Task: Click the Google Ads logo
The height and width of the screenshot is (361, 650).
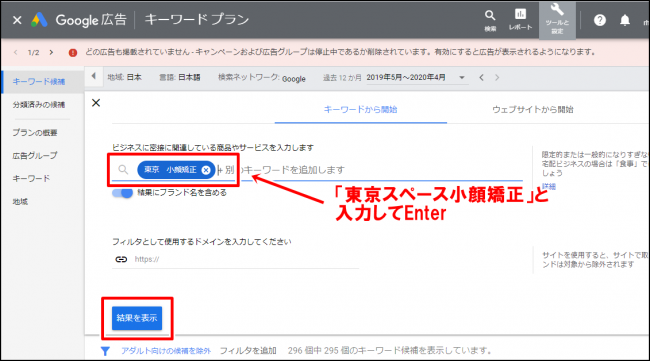Action: [39, 20]
